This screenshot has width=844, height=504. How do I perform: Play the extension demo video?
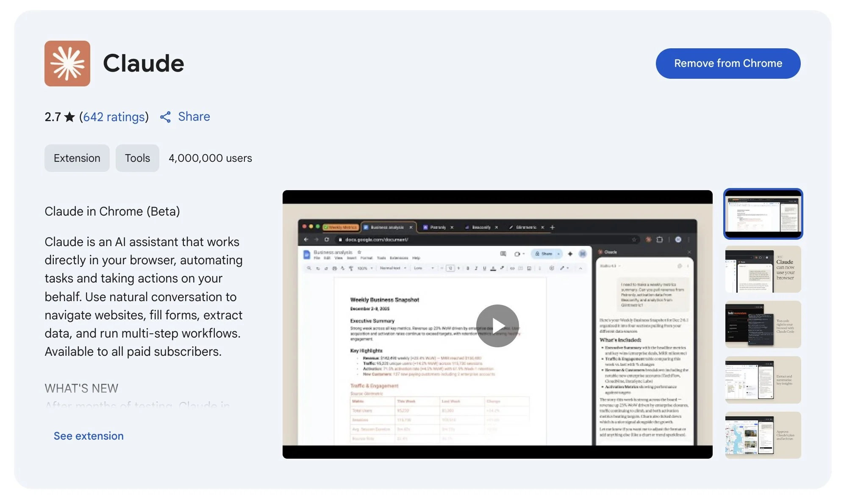click(x=497, y=325)
